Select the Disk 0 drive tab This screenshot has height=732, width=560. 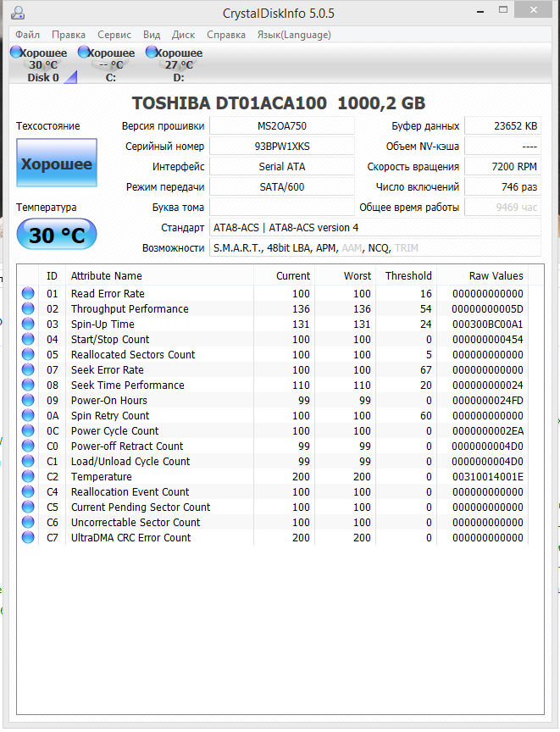click(x=43, y=64)
